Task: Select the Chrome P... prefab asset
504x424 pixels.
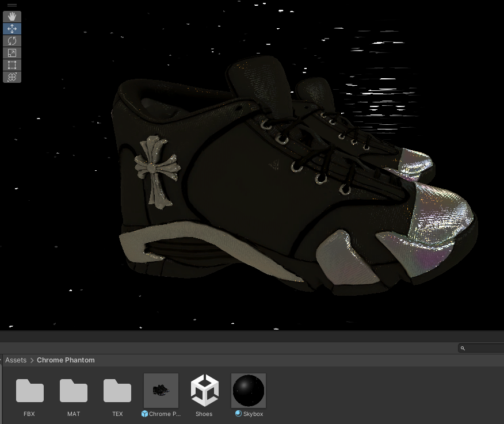Action: tap(161, 391)
